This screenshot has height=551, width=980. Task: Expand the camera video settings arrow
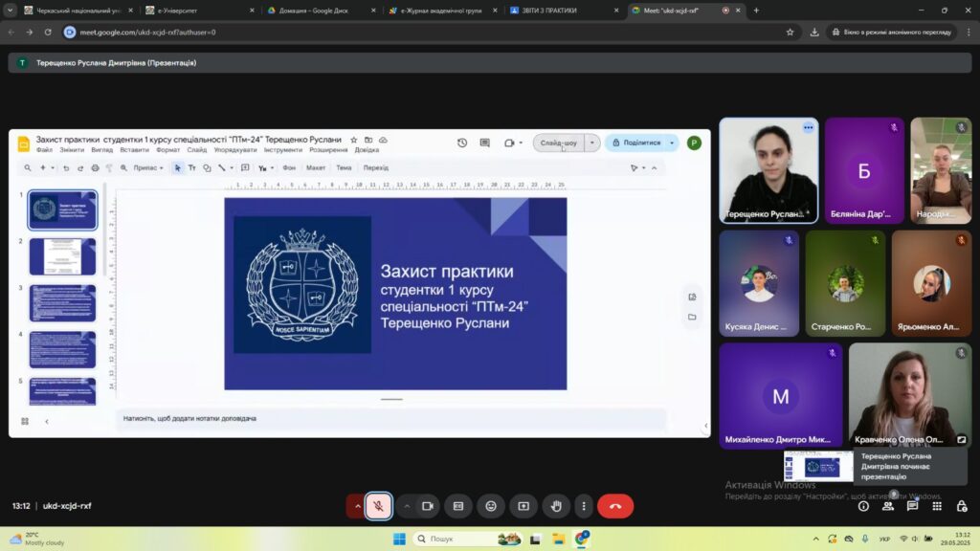click(407, 506)
